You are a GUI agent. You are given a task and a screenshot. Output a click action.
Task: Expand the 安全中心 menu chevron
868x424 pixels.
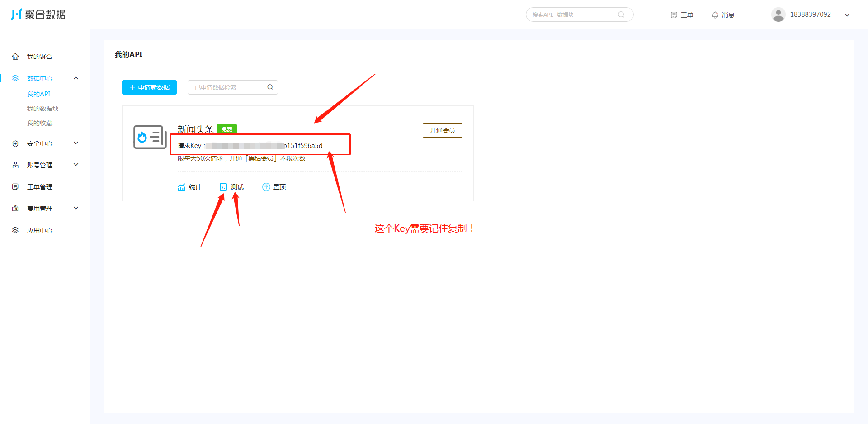coord(76,143)
